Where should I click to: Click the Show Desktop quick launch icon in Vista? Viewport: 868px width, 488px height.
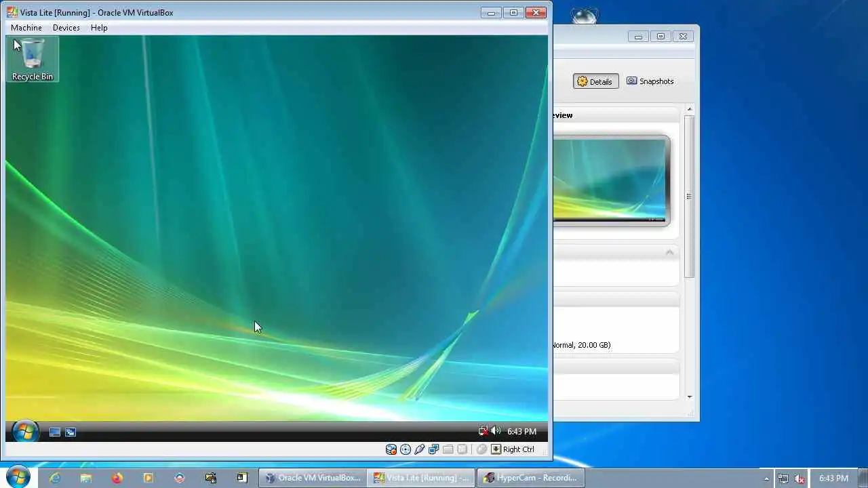(x=55, y=432)
